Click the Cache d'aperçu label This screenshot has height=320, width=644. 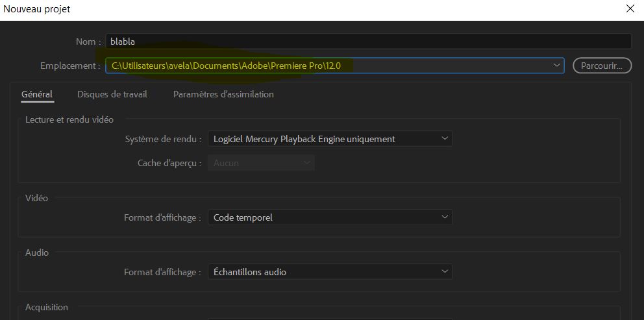[x=169, y=163]
